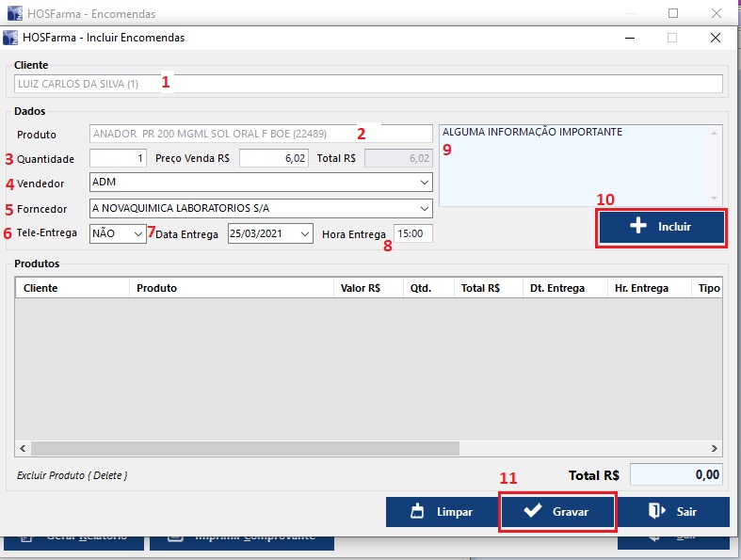Click the Produto field showing ANADOR

[259, 134]
